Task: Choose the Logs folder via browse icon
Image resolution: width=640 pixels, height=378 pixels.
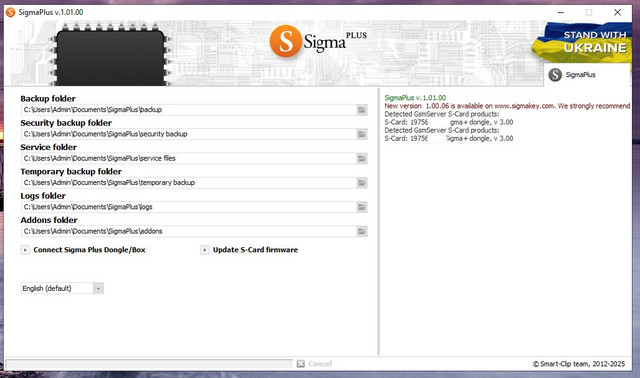Action: [x=362, y=207]
